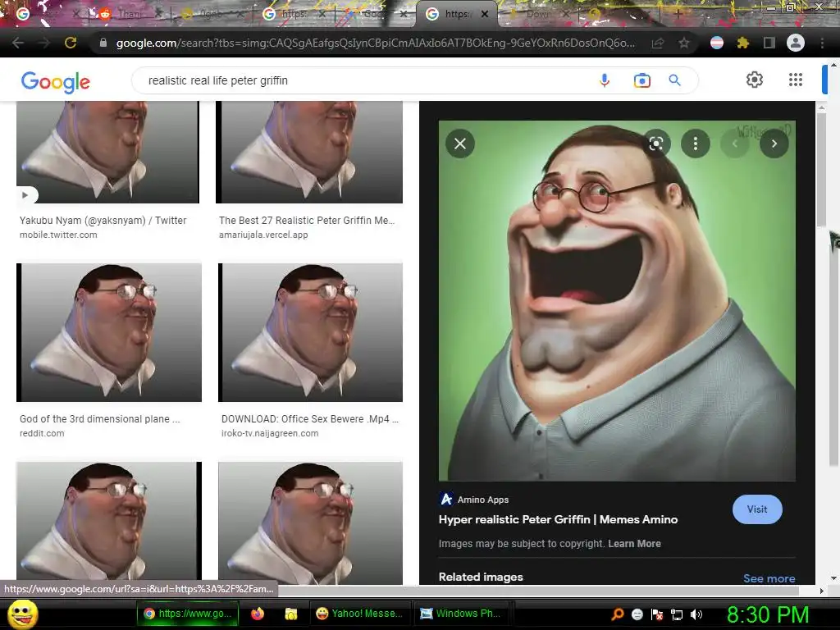Switch to the first Google tab
Viewport: 840px width, 630px height.
click(x=46, y=15)
